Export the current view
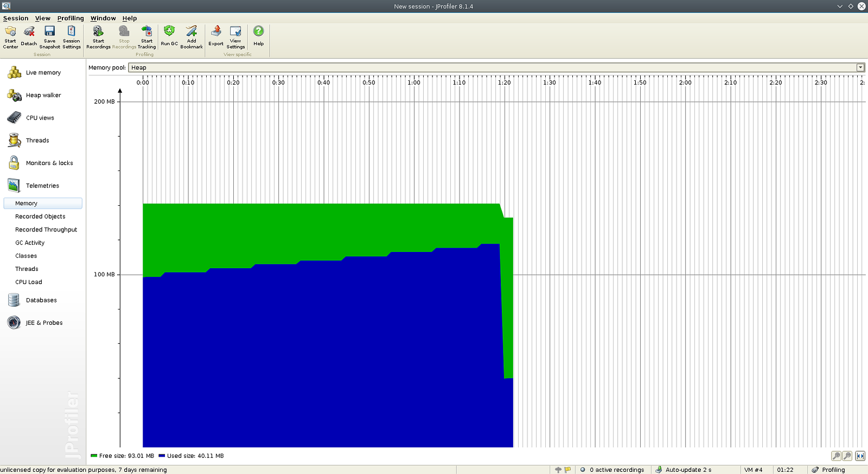Image resolution: width=868 pixels, height=474 pixels. pos(216,36)
